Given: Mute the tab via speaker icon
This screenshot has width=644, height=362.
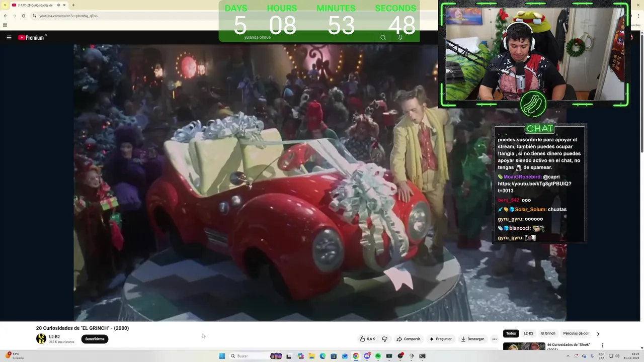Looking at the screenshot, I should point(58,5).
